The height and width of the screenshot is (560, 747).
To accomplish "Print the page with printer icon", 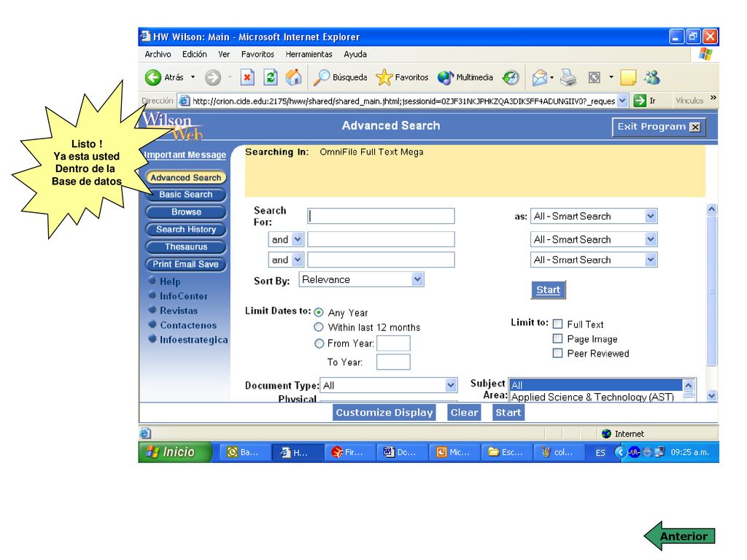I will click(x=568, y=77).
